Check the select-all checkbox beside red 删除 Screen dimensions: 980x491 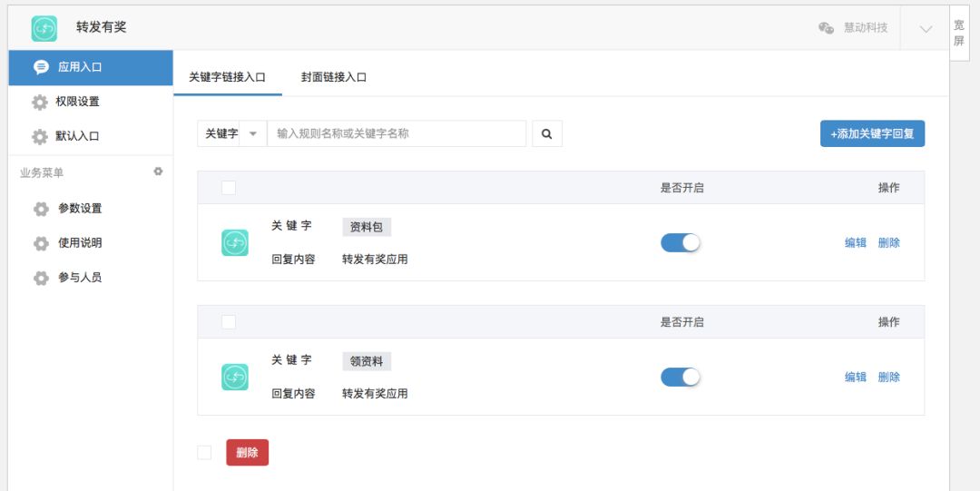click(204, 452)
